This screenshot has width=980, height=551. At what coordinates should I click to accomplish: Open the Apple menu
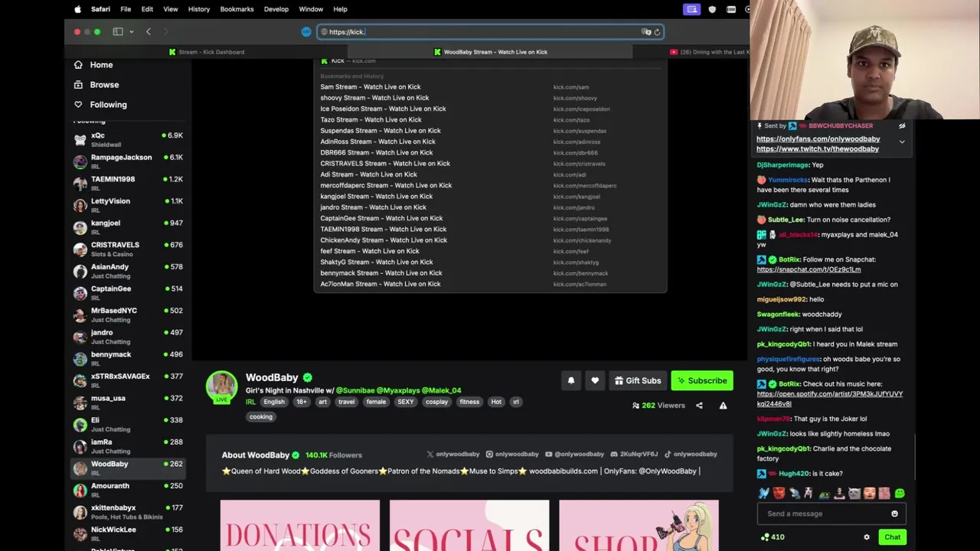click(x=77, y=9)
